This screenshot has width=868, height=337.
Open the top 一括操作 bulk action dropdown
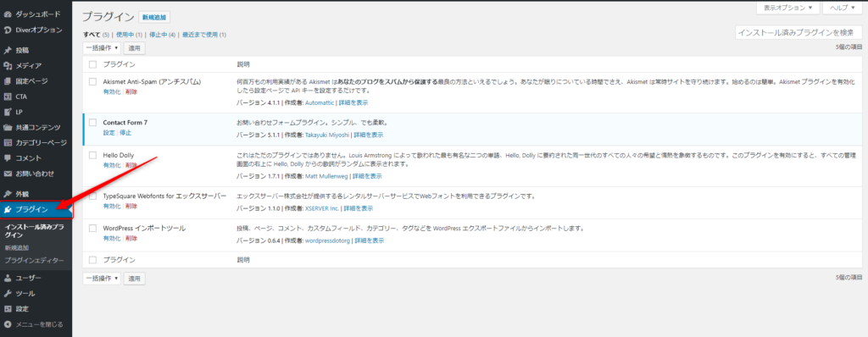click(102, 48)
